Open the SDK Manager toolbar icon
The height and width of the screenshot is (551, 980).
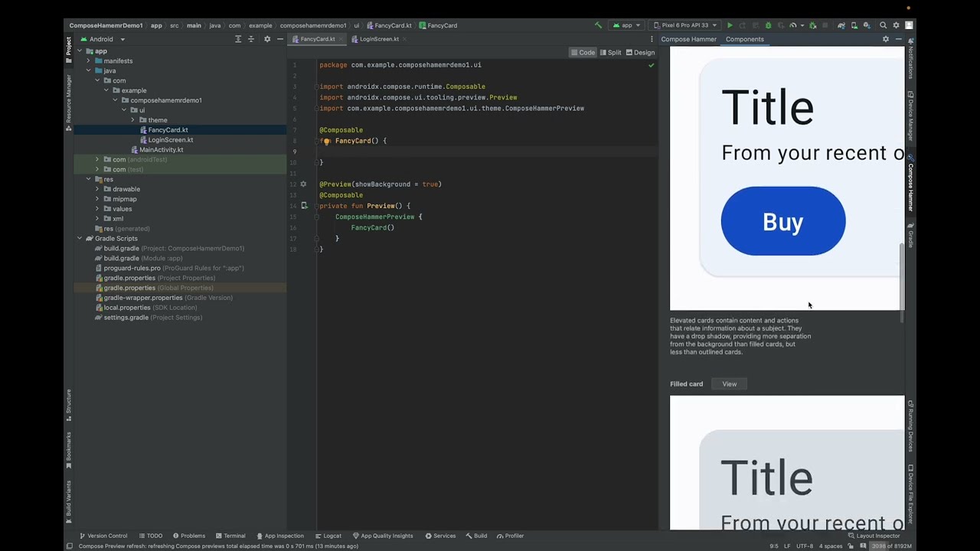tap(867, 25)
